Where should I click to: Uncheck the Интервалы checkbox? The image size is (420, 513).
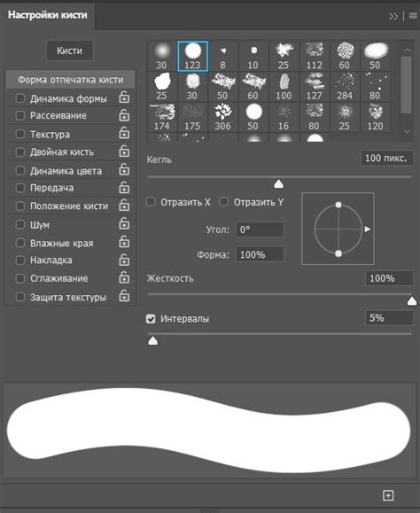tap(151, 319)
